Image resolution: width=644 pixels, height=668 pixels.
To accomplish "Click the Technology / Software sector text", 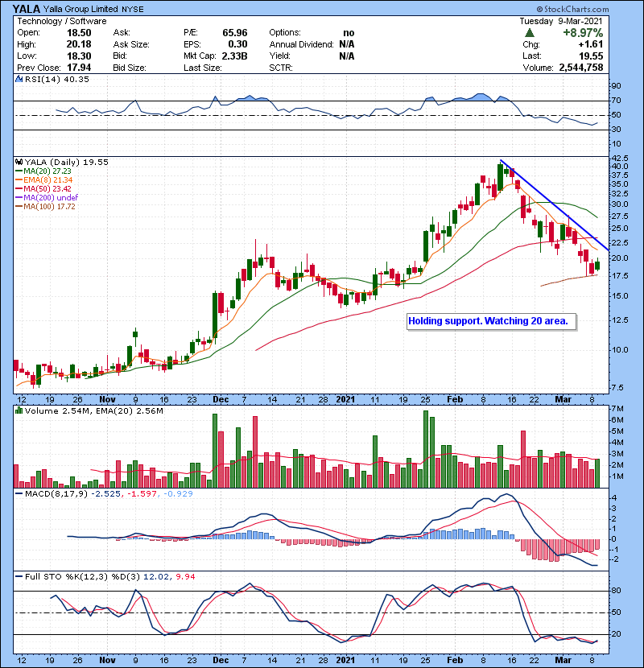I will 62,21.
